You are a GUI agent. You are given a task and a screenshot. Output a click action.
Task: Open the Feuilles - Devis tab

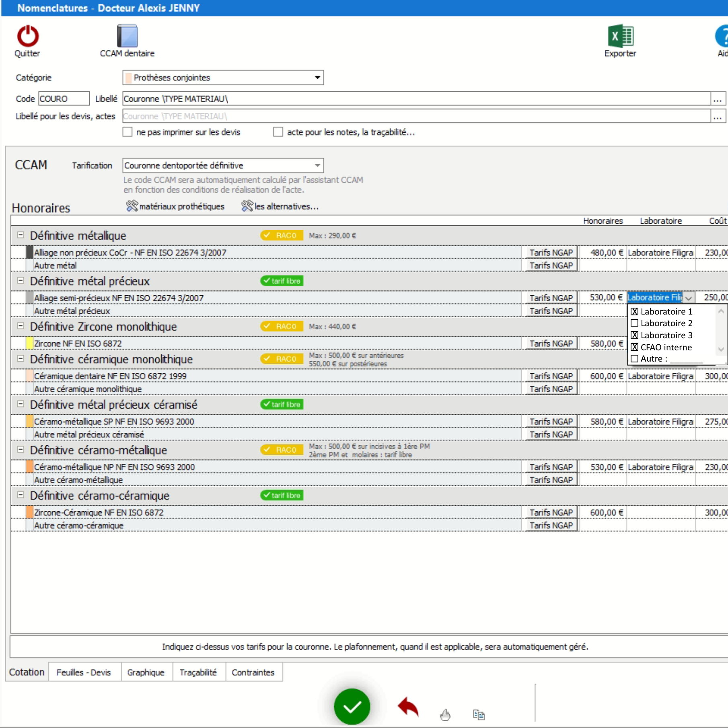84,672
